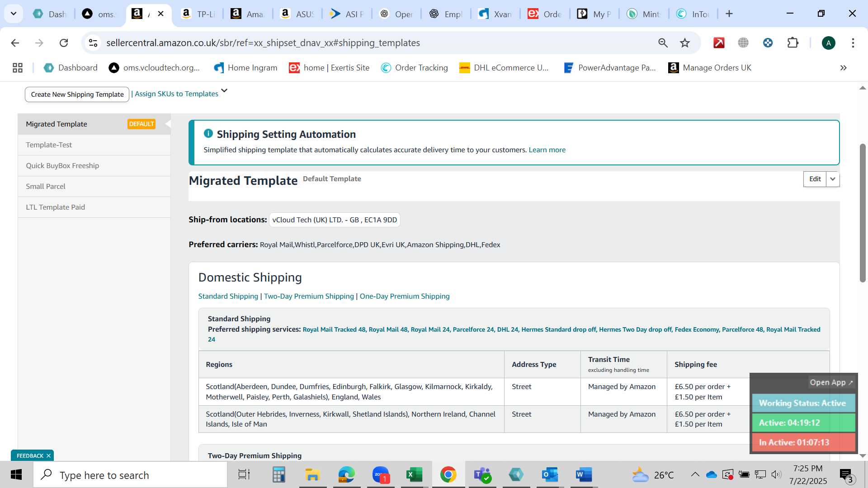Open the dropdown arrow beside Edit
Screen dimensions: 868x488
point(833,179)
